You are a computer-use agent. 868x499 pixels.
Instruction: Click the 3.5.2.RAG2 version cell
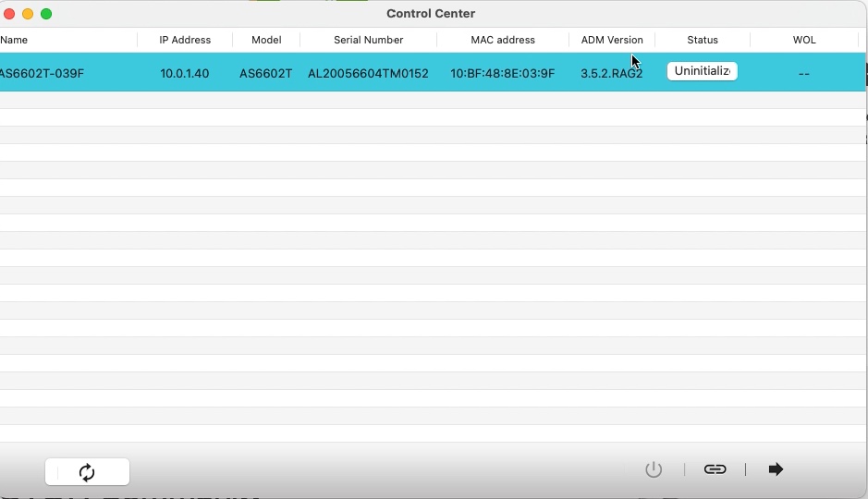pyautogui.click(x=611, y=73)
